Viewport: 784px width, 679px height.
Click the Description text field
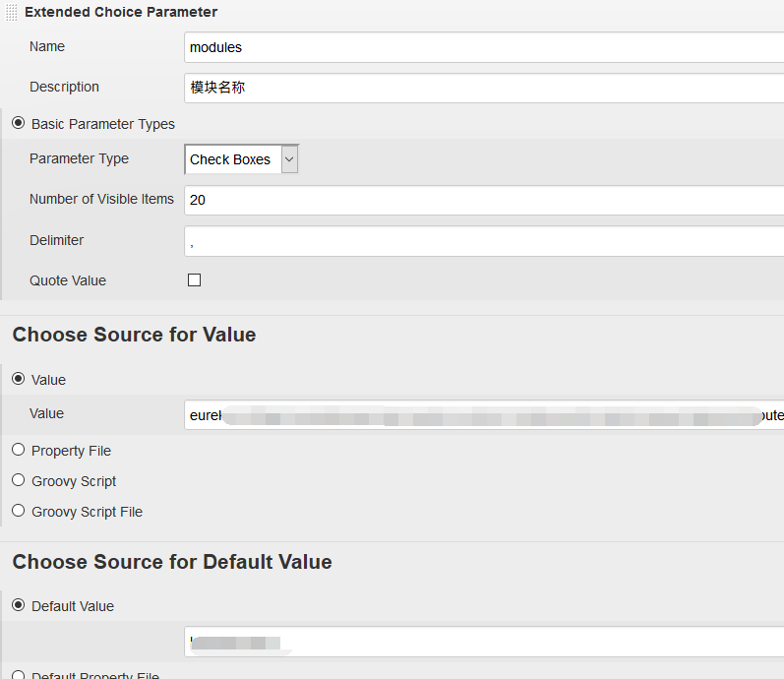tap(484, 88)
